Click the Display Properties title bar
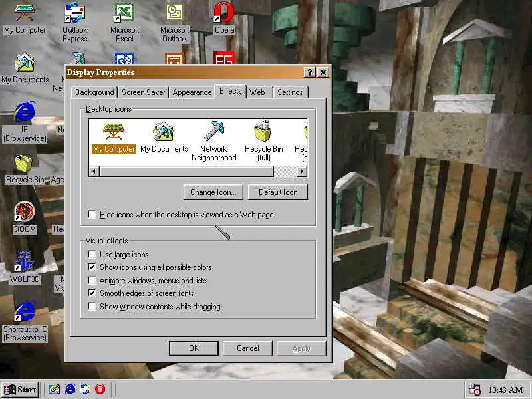 coord(184,72)
